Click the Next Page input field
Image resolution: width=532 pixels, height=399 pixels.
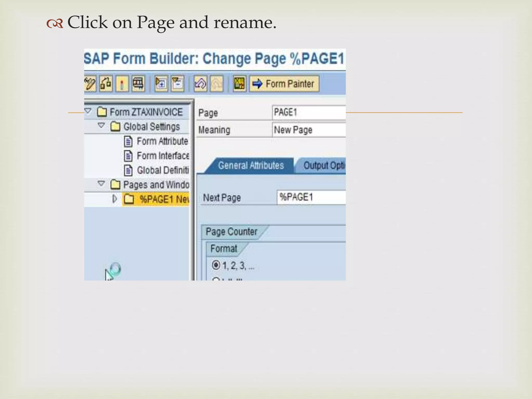click(311, 197)
